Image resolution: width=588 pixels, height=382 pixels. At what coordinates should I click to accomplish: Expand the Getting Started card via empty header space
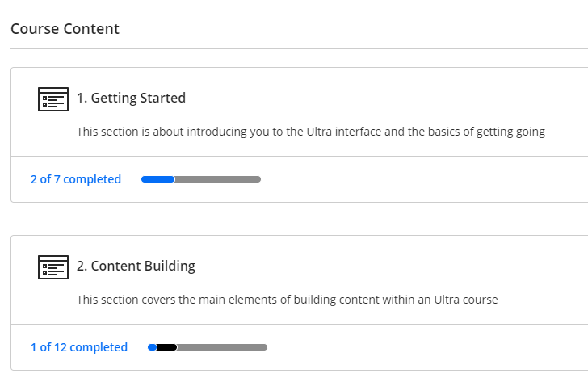(404, 99)
